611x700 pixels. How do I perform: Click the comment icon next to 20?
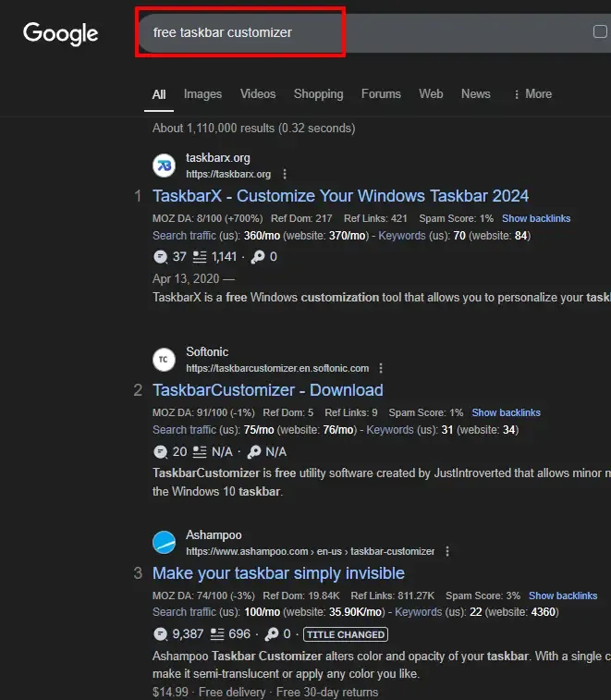(x=160, y=452)
